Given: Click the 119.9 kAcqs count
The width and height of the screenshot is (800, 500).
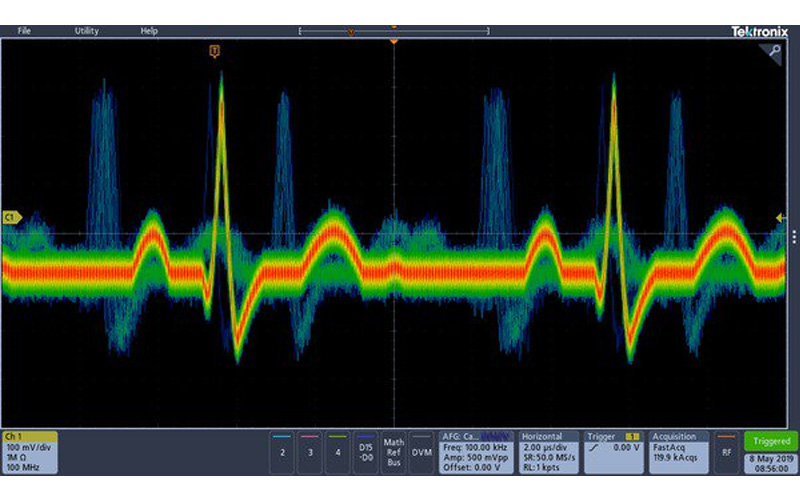Looking at the screenshot, I should (678, 457).
